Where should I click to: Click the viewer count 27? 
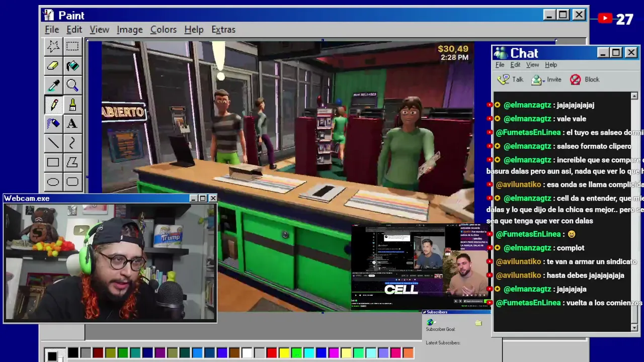pyautogui.click(x=624, y=19)
